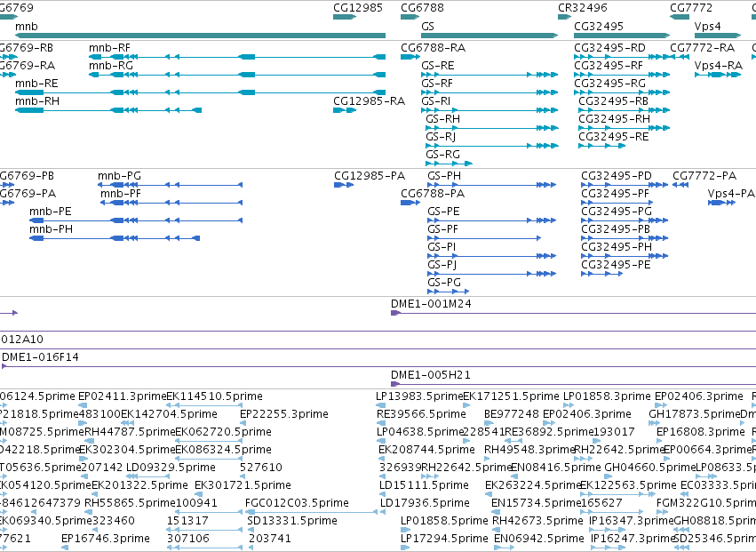Click protein CG32495-PH
The width and height of the screenshot is (756, 552).
pos(625,256)
